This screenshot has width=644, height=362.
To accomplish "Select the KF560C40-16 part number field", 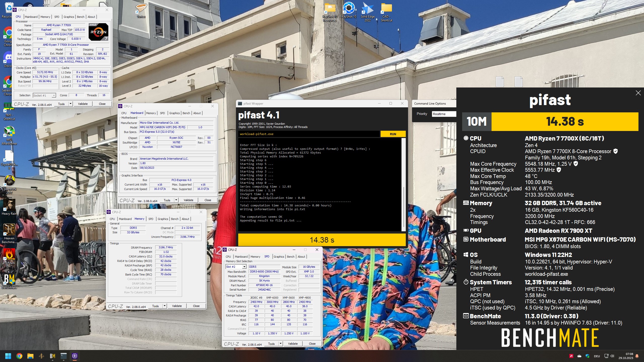I will [x=264, y=285].
